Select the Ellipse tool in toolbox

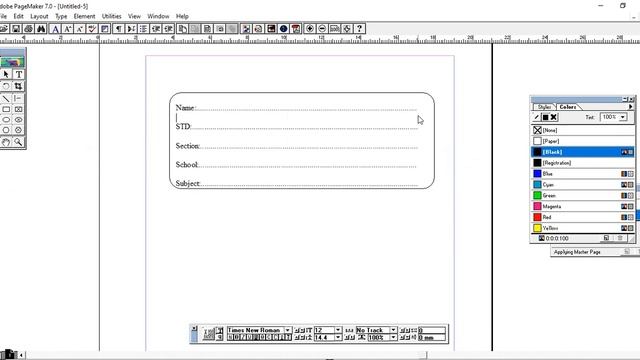(x=6, y=120)
